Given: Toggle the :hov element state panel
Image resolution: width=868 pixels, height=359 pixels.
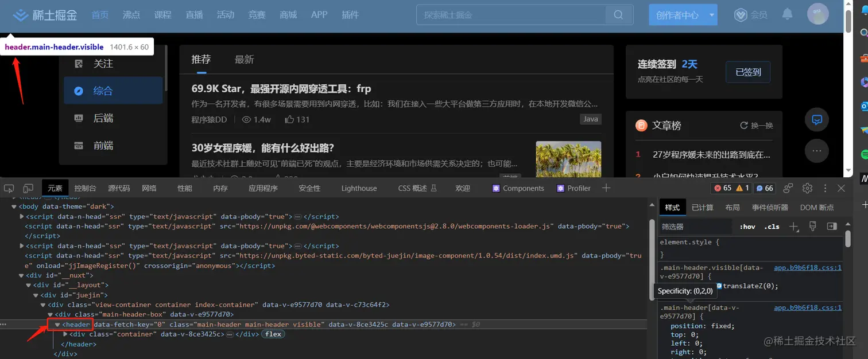Looking at the screenshot, I should 747,227.
